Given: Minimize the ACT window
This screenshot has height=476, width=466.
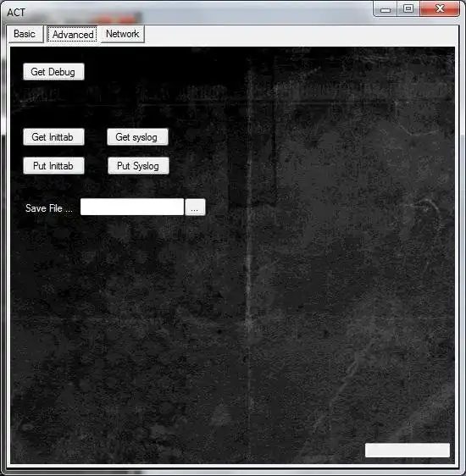Looking at the screenshot, I should click(386, 9).
